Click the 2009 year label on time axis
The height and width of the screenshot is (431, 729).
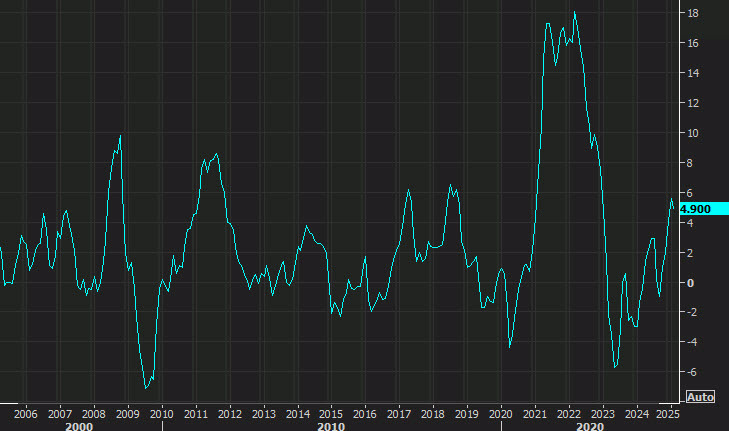(127, 414)
